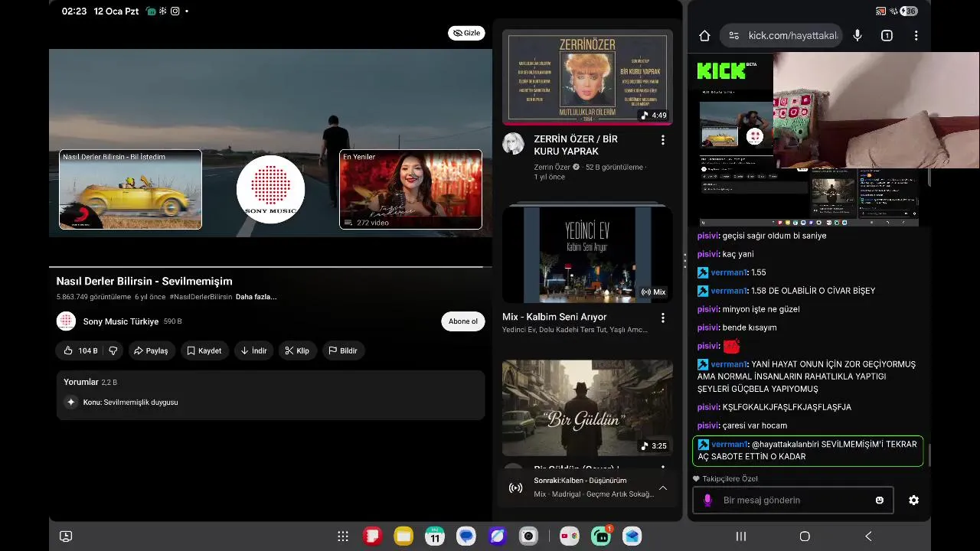This screenshot has width=980, height=551.
Task: Click the Android back navigation arrow
Action: tap(868, 536)
